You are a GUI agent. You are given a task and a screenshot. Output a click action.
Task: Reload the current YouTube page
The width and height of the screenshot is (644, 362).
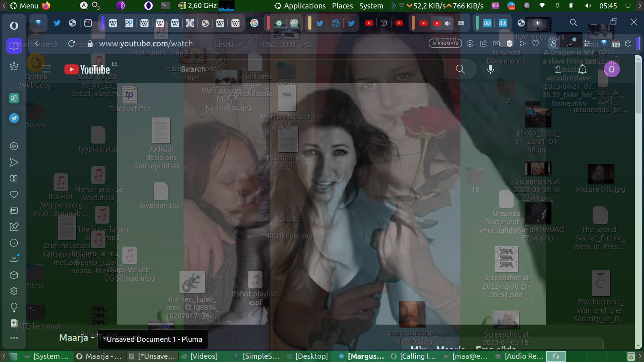72,43
